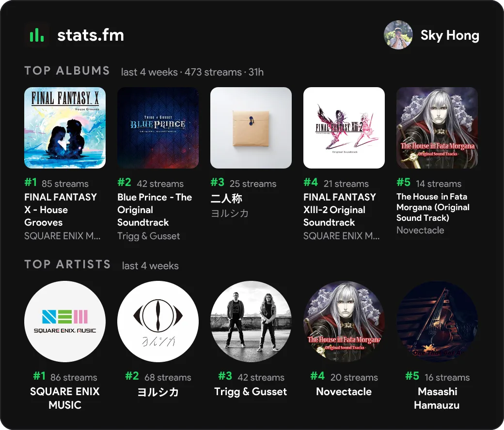Select 'The House in Fata Morgana' album title
Screen dimensions: 504x430
[x=433, y=207]
